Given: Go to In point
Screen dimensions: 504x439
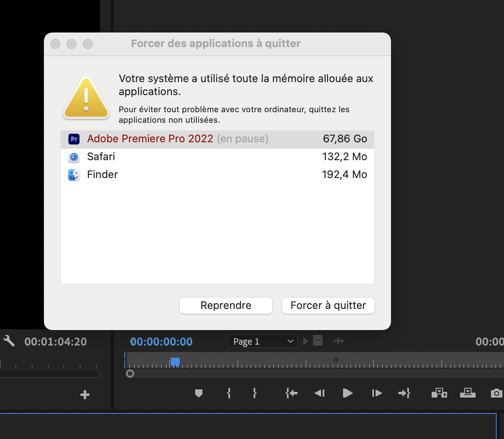Looking at the screenshot, I should coord(291,393).
